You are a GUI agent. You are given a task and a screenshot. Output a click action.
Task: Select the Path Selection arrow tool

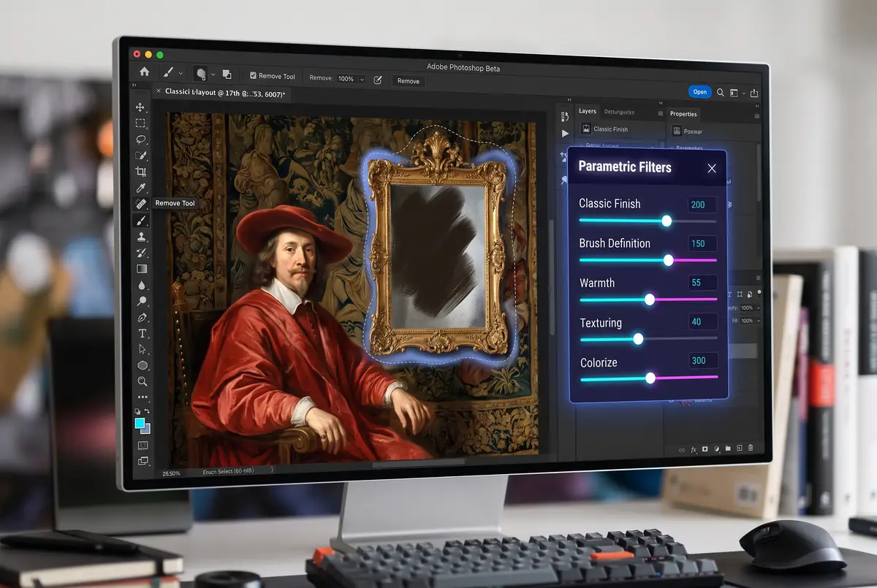pos(143,350)
